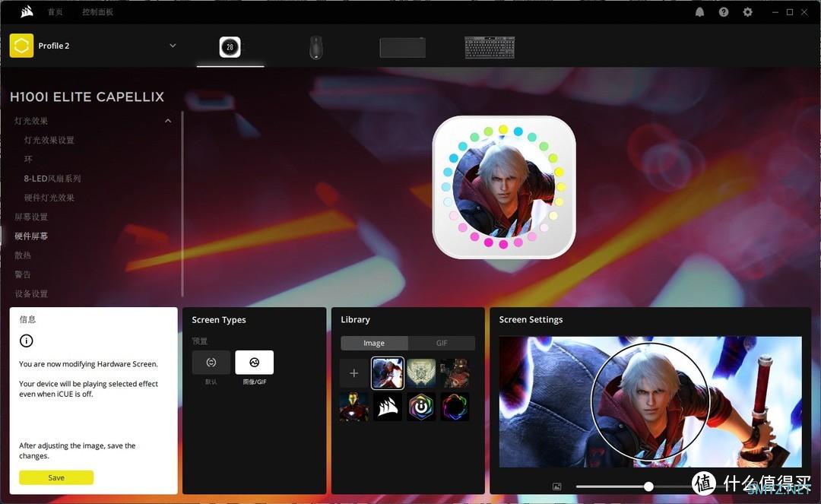Click the Corsair sails logo in title bar

point(27,11)
